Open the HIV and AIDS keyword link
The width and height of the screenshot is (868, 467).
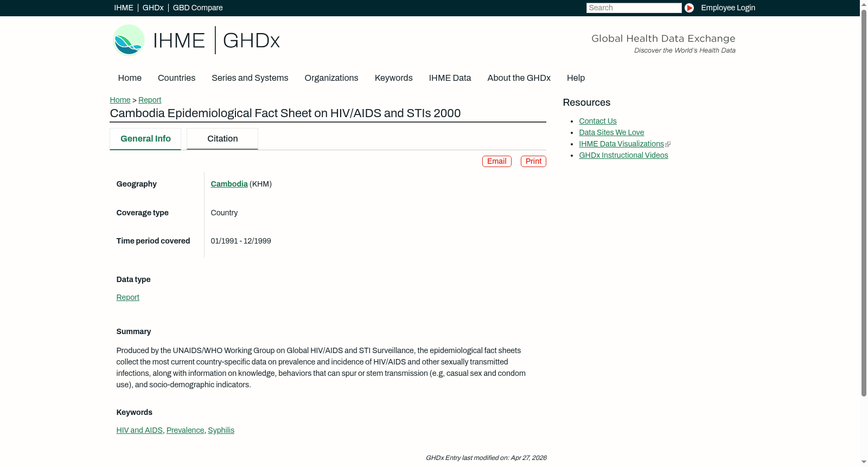click(139, 431)
